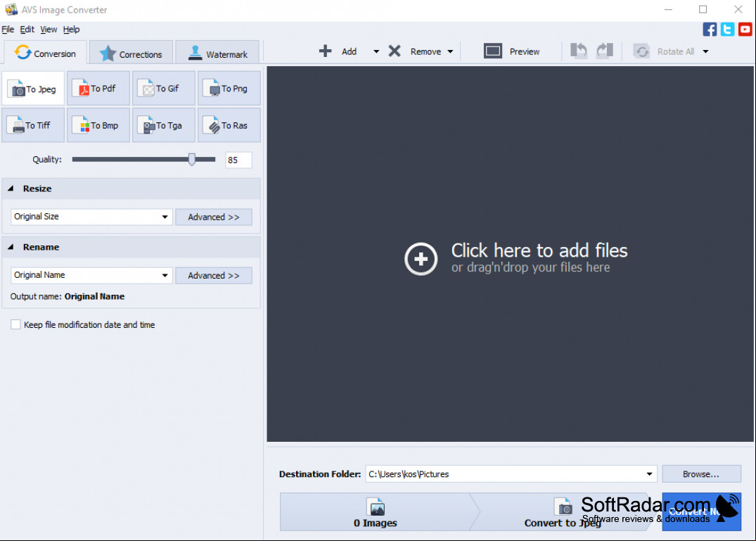The image size is (756, 541).
Task: Select the To Jpeg format button
Action: click(x=33, y=89)
